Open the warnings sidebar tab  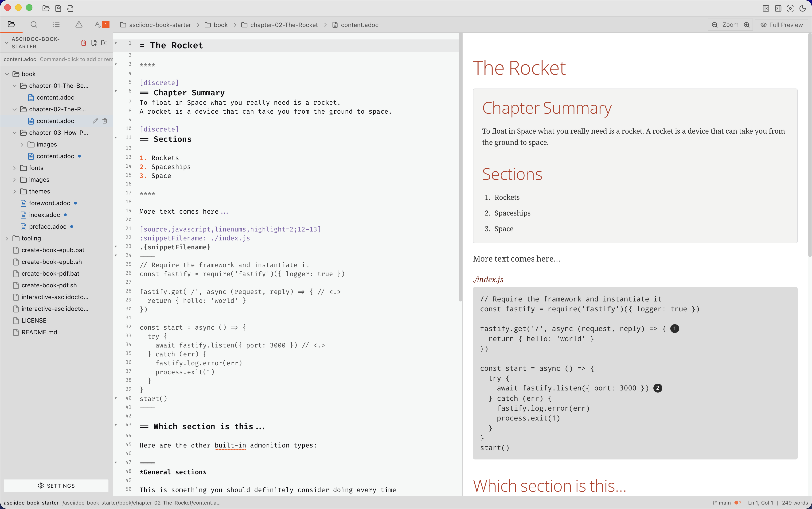tap(79, 24)
